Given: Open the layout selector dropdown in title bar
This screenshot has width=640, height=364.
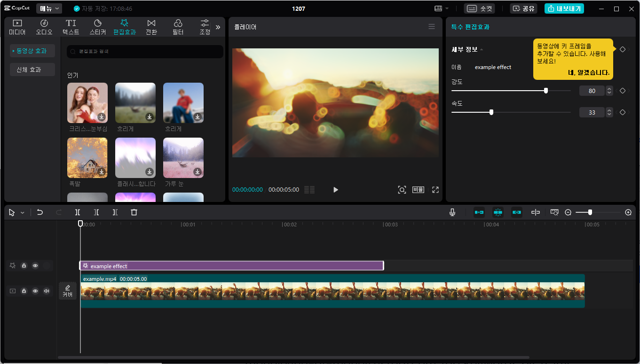Looking at the screenshot, I should [x=441, y=8].
